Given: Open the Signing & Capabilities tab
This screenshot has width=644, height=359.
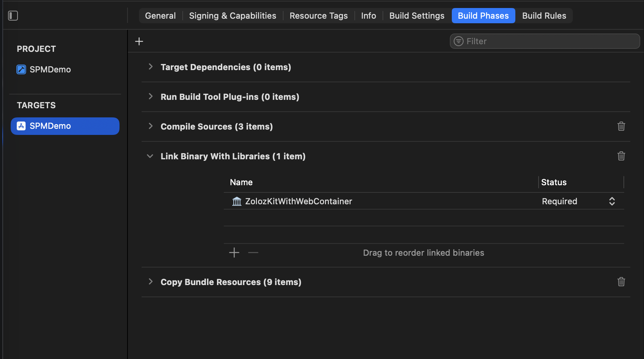Looking at the screenshot, I should tap(233, 16).
